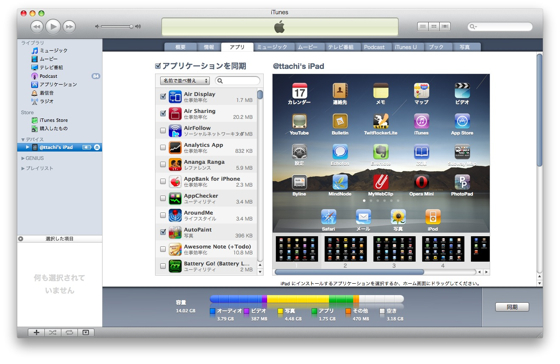Toggle repeat button at bottom left
This screenshot has height=364, width=560.
69,333
